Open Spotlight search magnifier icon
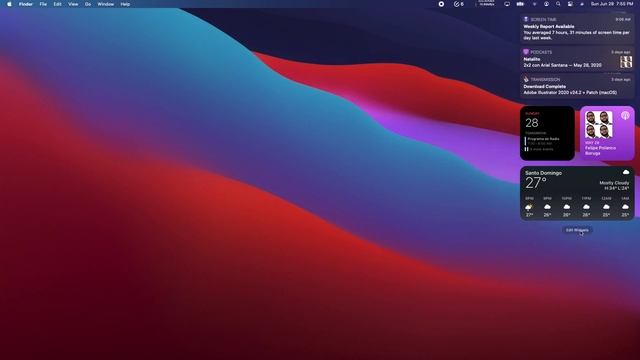The image size is (640, 360). [x=558, y=4]
